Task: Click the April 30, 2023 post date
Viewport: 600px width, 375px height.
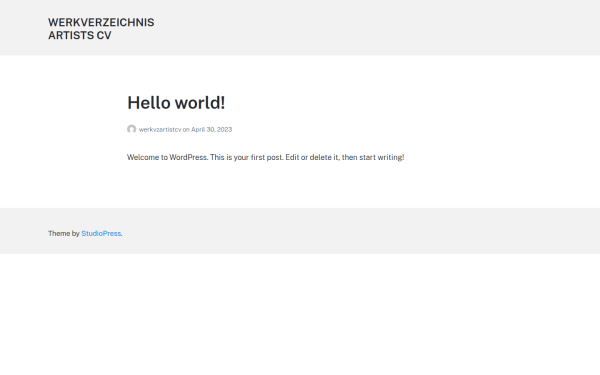Action: (212, 129)
